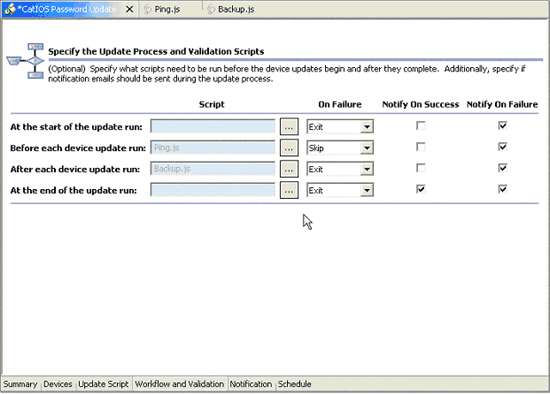Enable Notify On Success after each device update
Screen dimensions: 550x394
tap(421, 168)
